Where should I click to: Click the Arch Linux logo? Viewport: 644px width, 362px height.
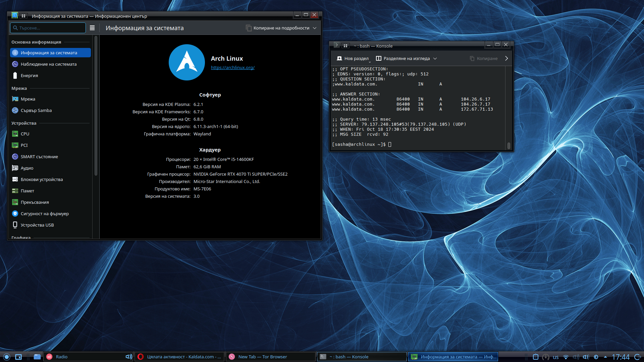click(x=187, y=62)
